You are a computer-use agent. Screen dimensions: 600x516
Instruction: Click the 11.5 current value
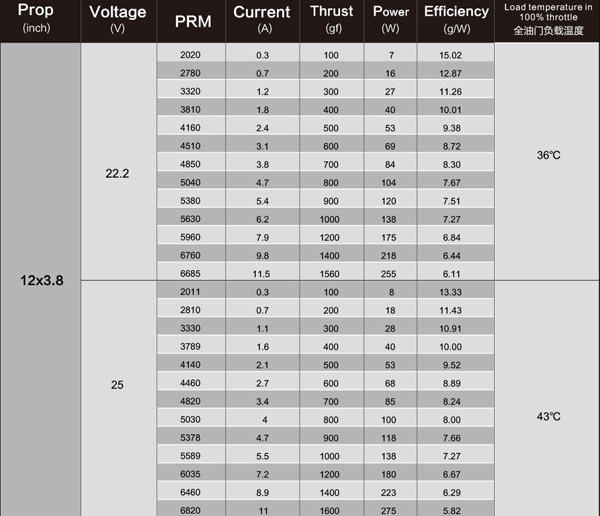click(x=262, y=273)
